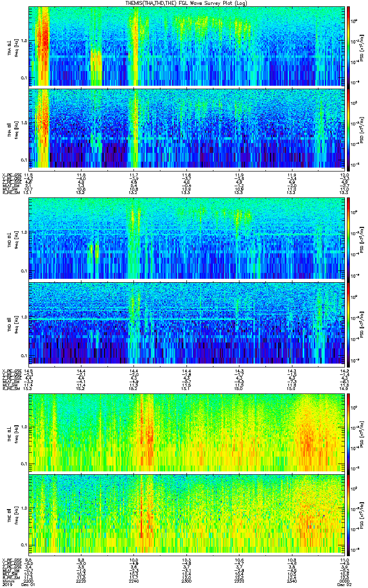
Task: Click the 2220 time tick label
Action: (81, 581)
